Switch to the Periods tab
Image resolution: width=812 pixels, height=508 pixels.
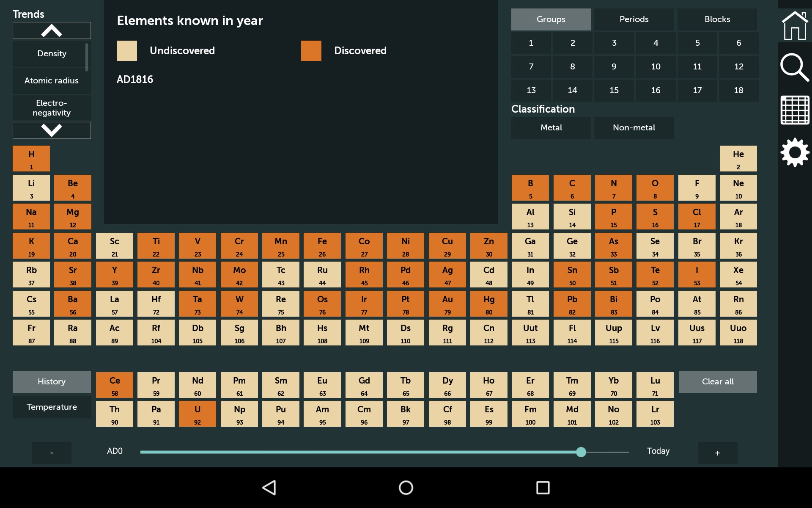tap(634, 19)
